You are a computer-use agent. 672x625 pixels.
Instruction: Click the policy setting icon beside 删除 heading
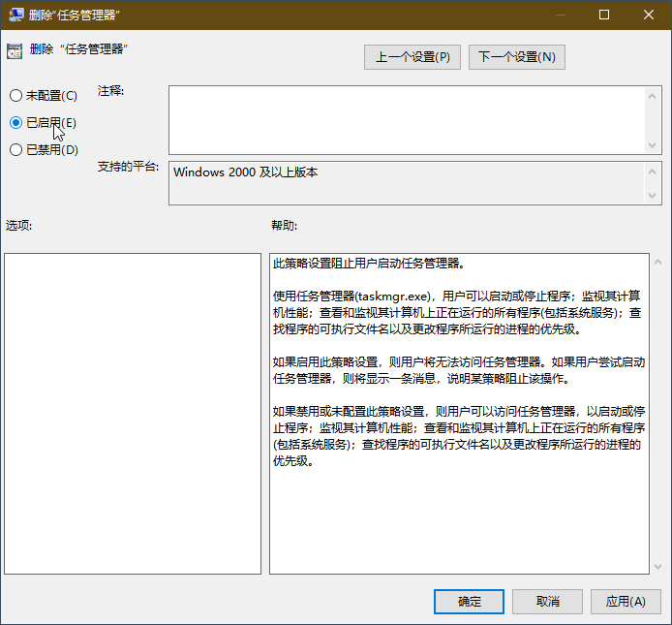pyautogui.click(x=15, y=51)
